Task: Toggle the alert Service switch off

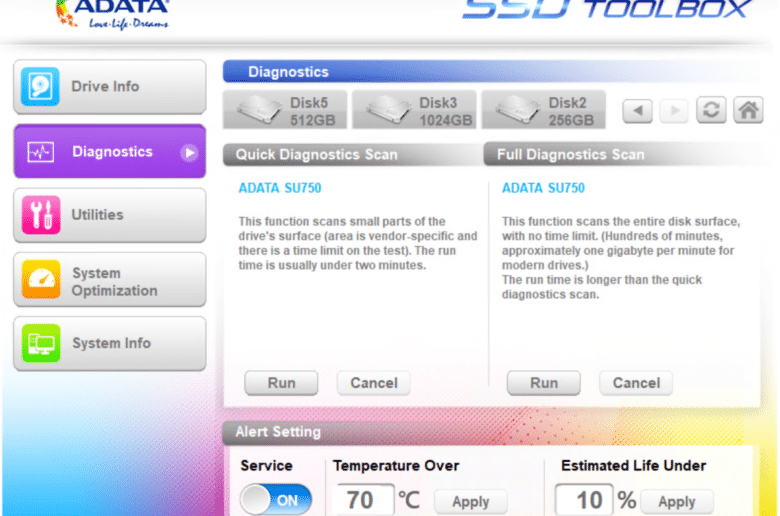Action: pos(276,500)
